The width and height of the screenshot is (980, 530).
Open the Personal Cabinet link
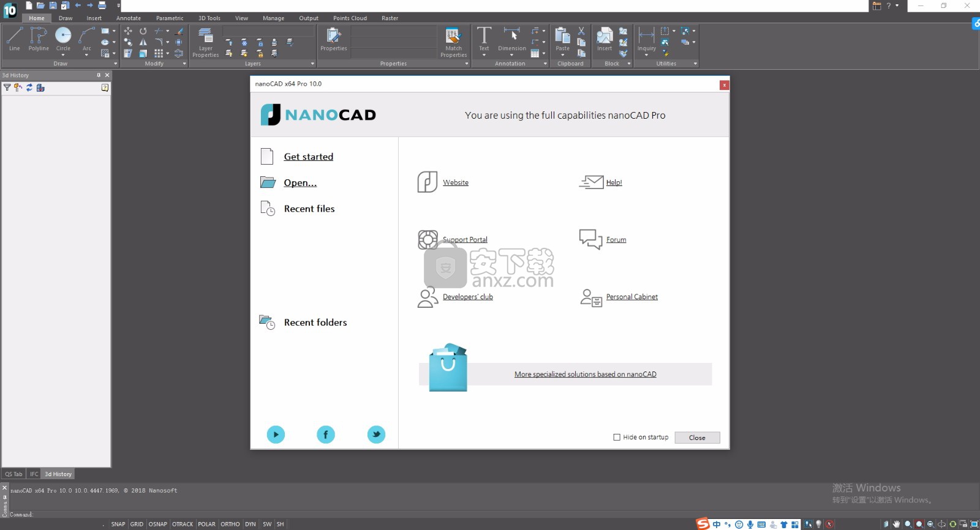tap(632, 297)
